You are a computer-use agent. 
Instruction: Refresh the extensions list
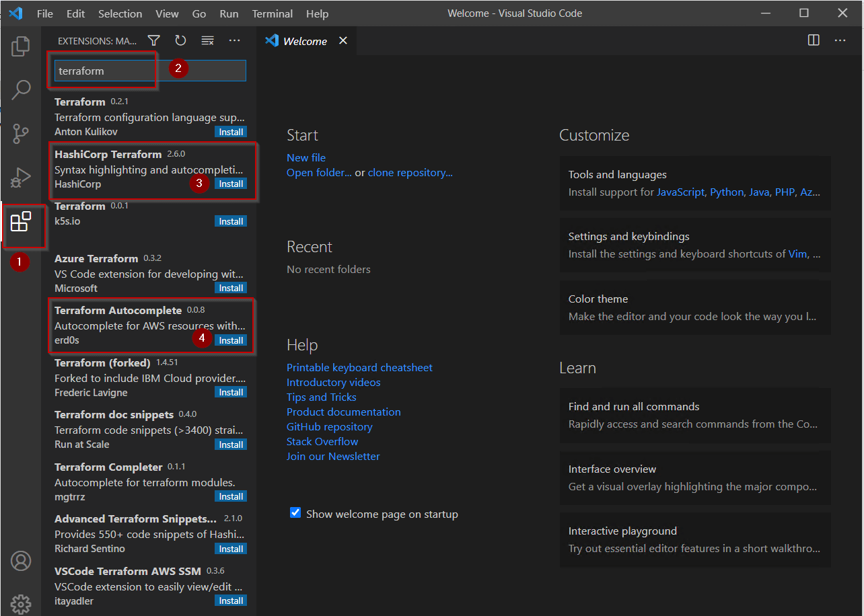pyautogui.click(x=180, y=40)
